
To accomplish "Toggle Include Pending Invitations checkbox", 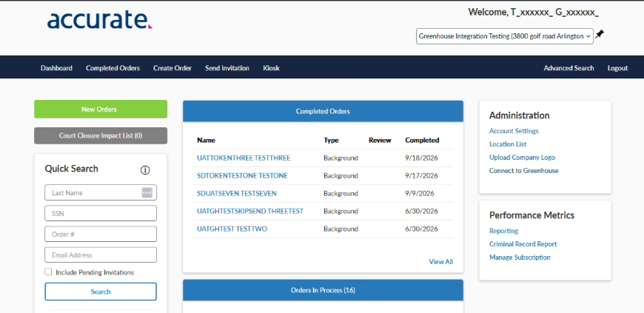I will [48, 272].
